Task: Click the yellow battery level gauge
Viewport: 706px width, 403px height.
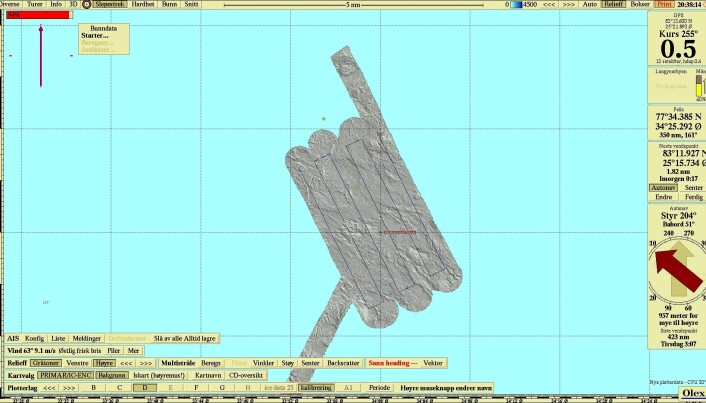Action: (699, 86)
